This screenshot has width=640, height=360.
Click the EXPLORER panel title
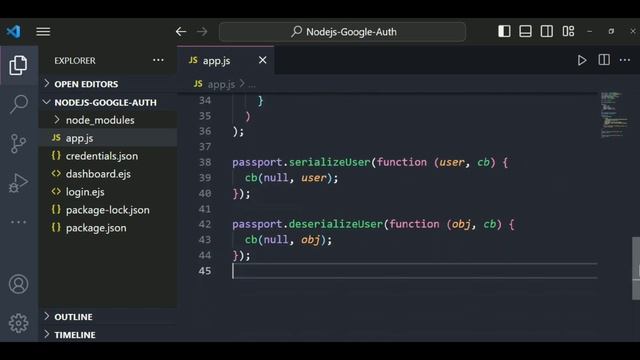(x=75, y=60)
